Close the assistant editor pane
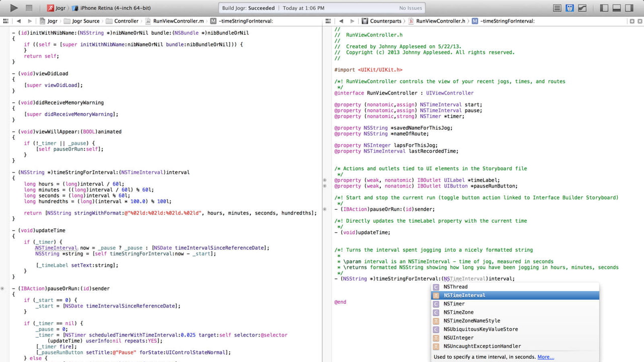This screenshot has height=362, width=644. click(639, 21)
